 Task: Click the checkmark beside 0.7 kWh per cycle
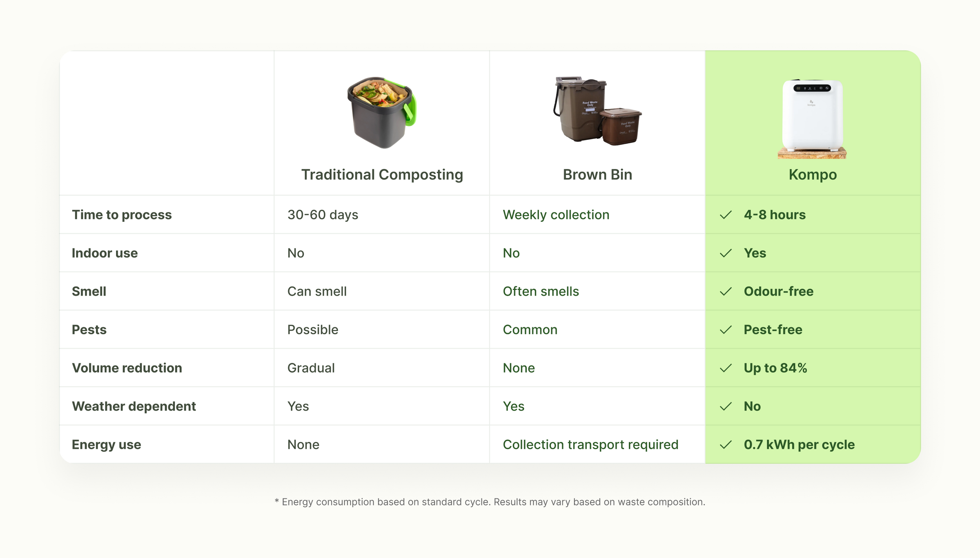(726, 445)
